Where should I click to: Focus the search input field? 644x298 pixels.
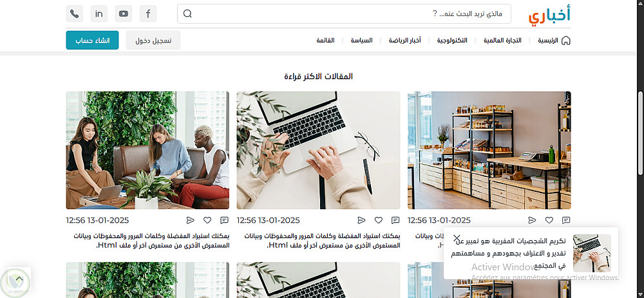click(344, 14)
